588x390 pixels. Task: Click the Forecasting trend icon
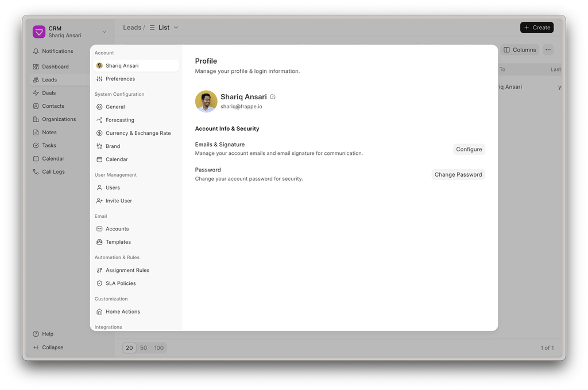[99, 120]
